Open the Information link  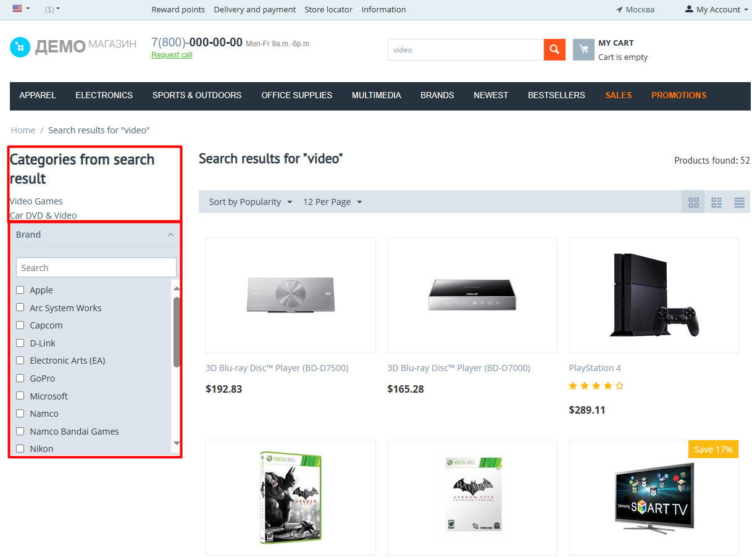point(384,9)
